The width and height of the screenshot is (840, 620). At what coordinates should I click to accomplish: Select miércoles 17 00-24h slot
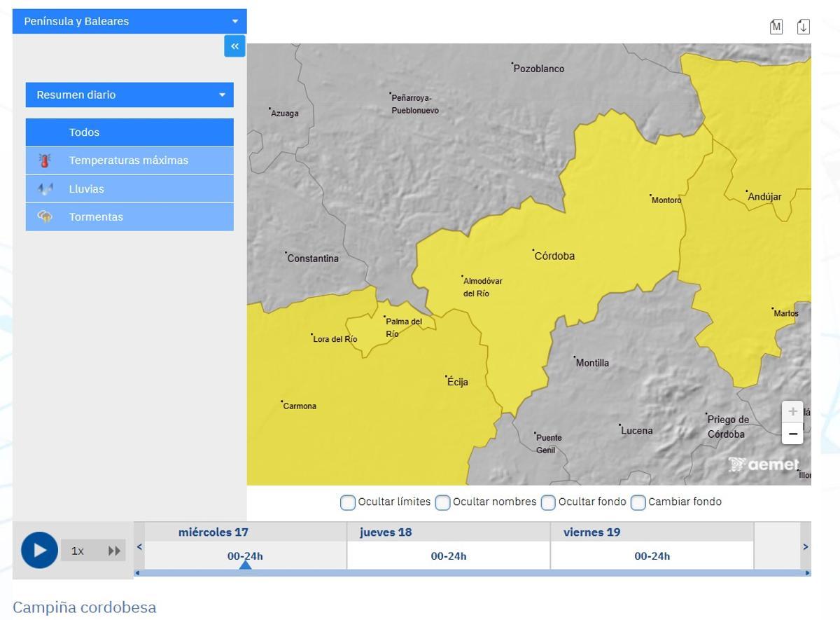point(245,556)
